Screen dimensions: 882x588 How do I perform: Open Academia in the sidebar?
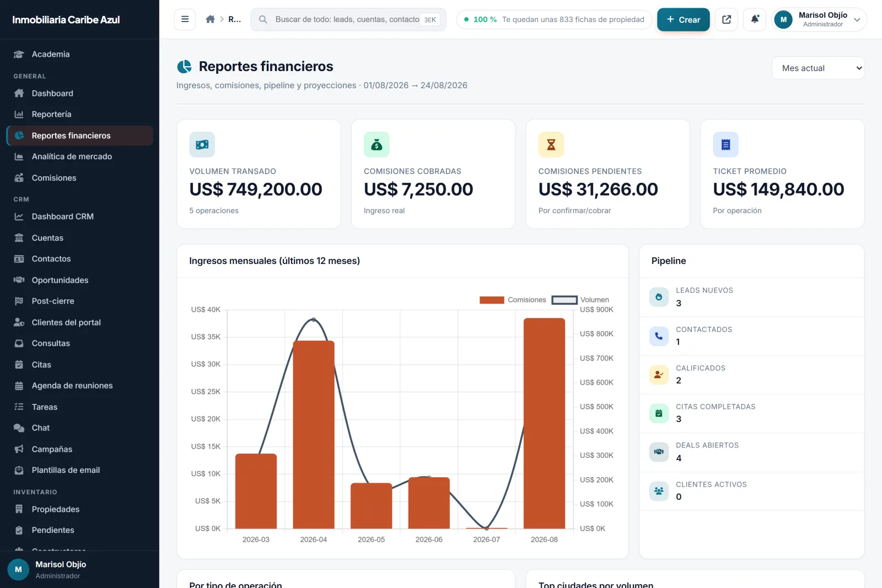coord(79,54)
